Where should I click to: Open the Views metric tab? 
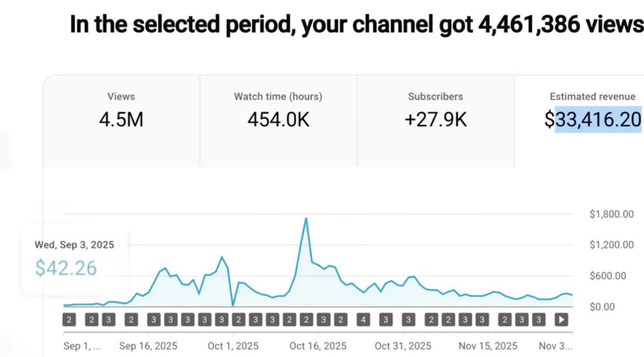(121, 121)
